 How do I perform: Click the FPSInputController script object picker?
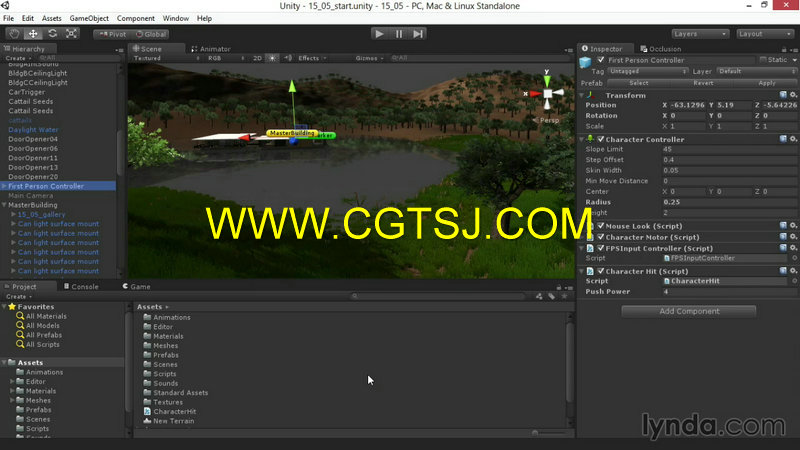[794, 258]
